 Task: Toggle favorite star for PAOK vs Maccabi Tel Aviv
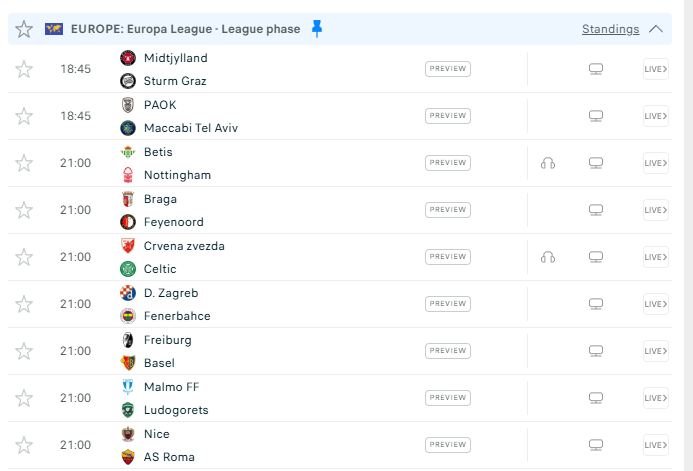[x=24, y=116]
